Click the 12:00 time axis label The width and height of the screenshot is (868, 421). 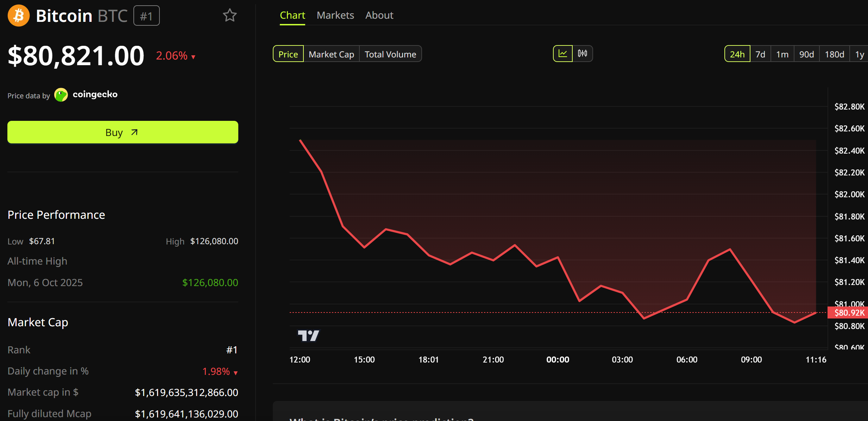(300, 360)
